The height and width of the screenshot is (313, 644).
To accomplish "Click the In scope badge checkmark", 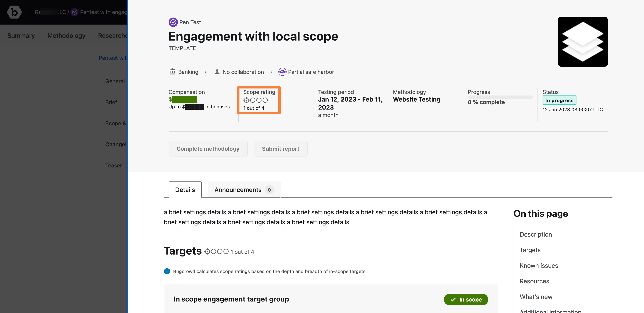I will [453, 300].
